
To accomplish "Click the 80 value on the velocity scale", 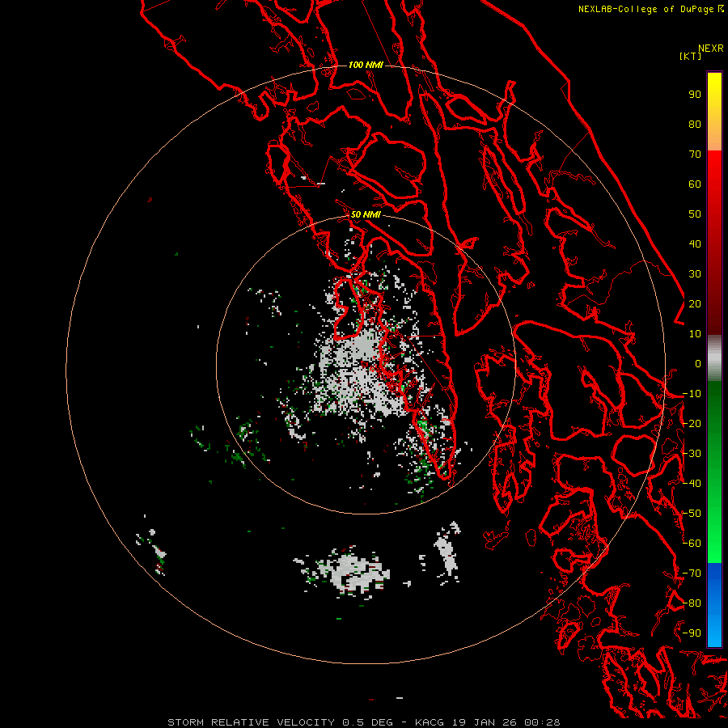I will [695, 124].
